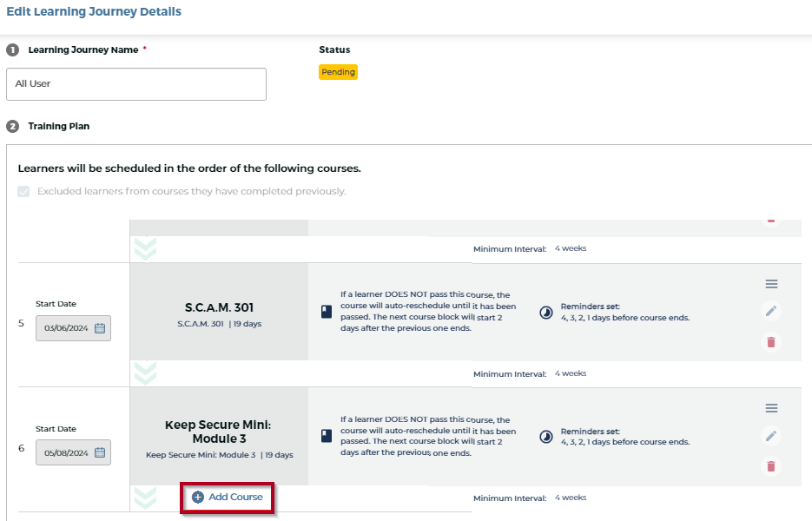Select the S.C.A.M. 301 course title
This screenshot has width=812, height=521.
click(x=219, y=307)
